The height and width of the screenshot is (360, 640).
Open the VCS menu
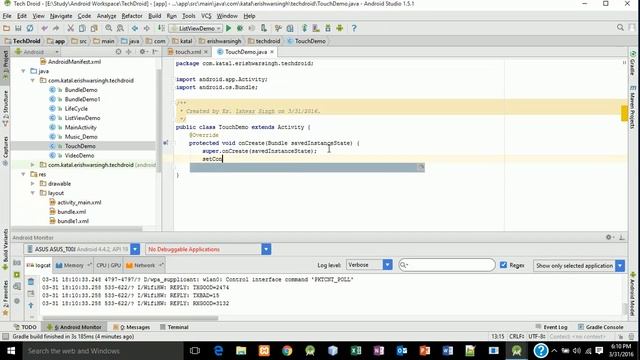206,16
